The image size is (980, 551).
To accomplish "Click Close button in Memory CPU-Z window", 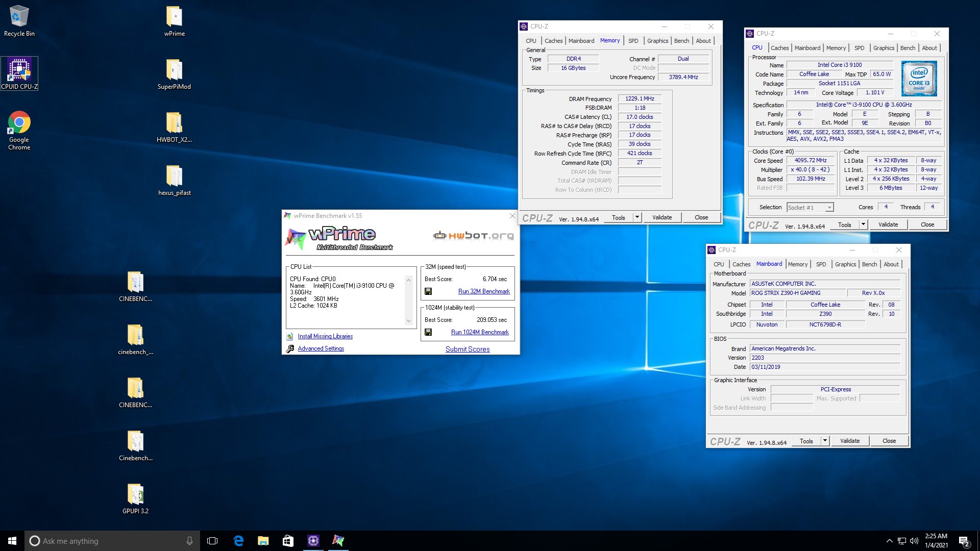I will 701,217.
